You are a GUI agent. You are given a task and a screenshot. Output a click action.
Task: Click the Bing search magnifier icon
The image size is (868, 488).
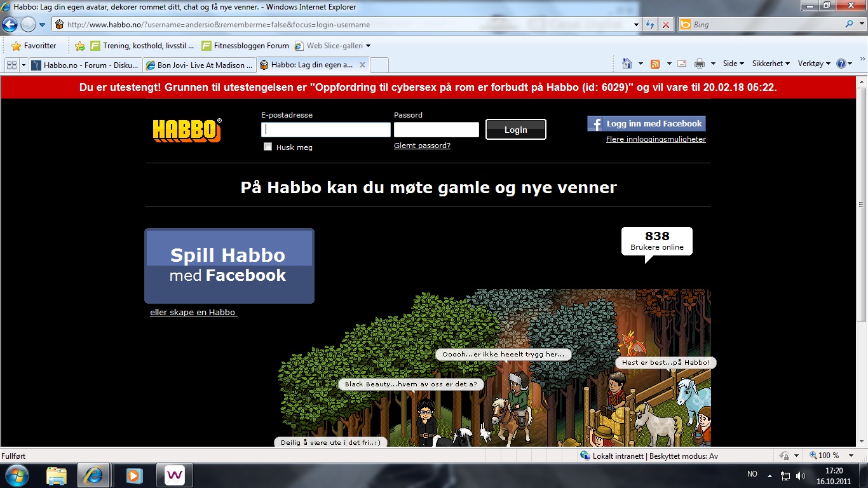(x=849, y=25)
